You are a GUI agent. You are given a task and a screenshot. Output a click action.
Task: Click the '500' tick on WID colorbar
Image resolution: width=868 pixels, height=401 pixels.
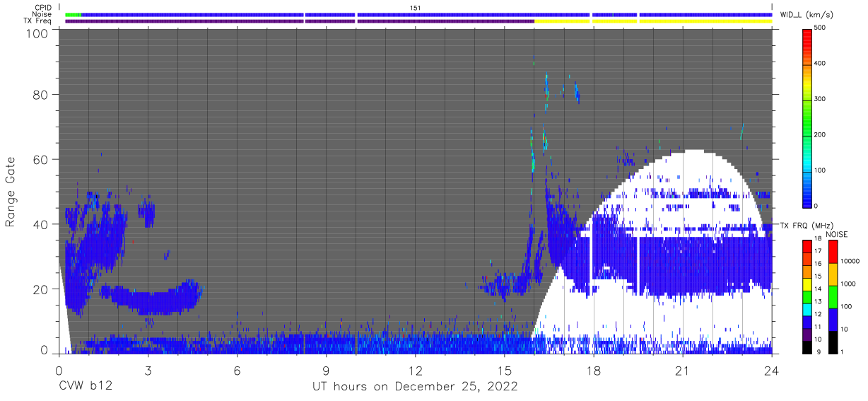[x=820, y=28]
